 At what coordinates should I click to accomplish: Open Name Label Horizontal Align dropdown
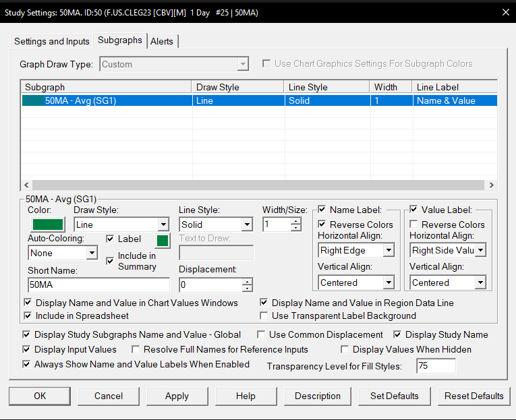click(388, 250)
